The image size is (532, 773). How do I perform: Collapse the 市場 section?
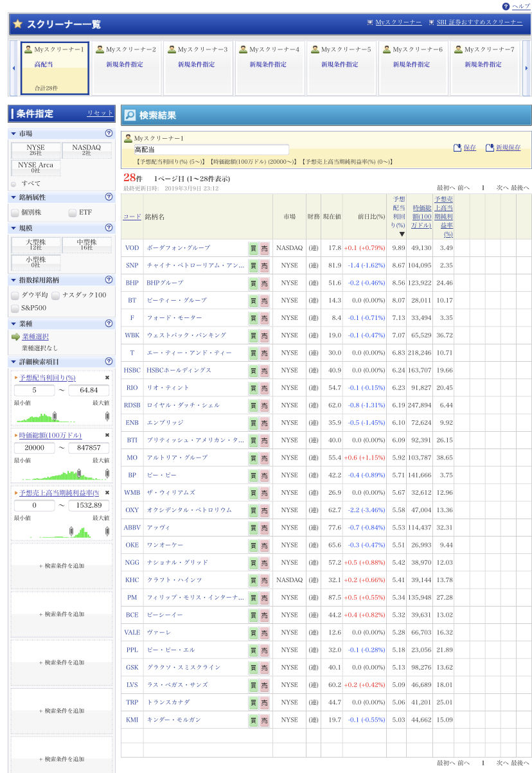13,134
